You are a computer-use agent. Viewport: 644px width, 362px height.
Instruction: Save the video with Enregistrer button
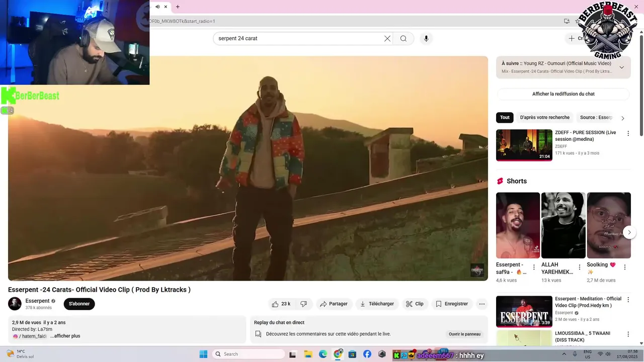click(x=452, y=304)
